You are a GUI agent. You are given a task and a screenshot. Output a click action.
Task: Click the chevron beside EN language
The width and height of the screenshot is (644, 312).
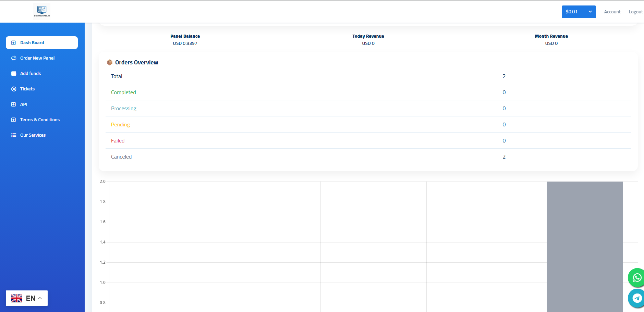40,298
